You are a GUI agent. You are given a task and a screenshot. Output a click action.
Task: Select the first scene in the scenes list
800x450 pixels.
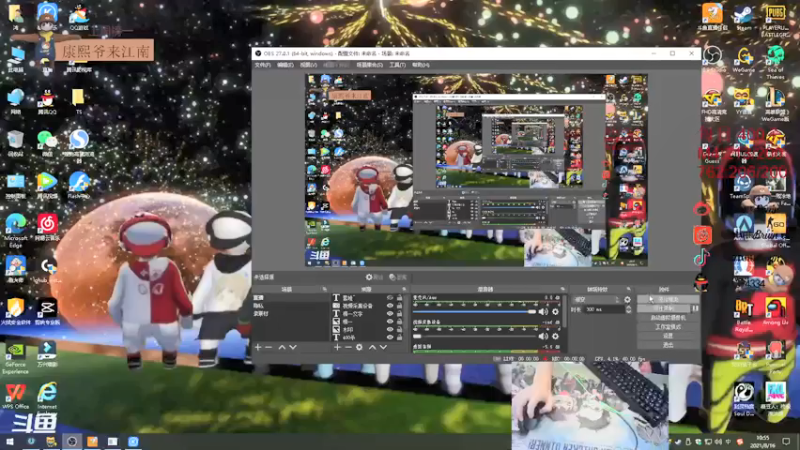(x=291, y=297)
